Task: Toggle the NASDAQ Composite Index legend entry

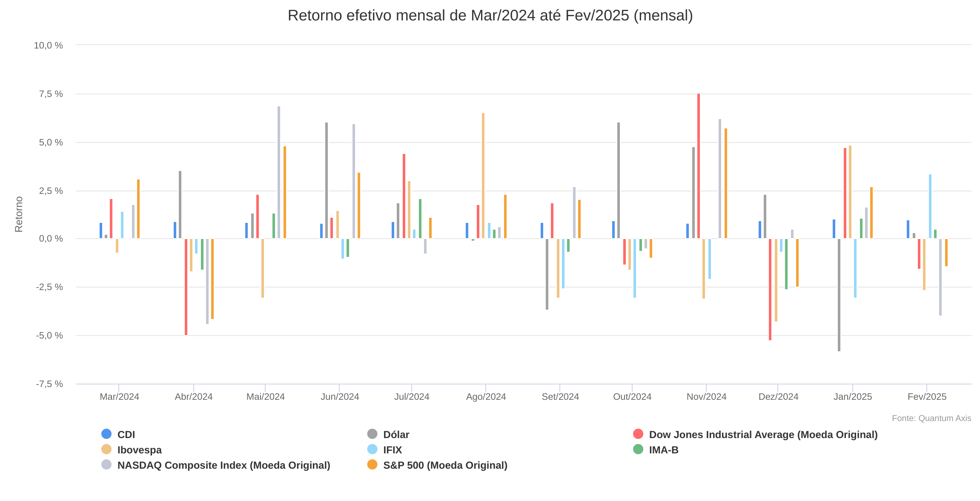Action: pos(216,465)
